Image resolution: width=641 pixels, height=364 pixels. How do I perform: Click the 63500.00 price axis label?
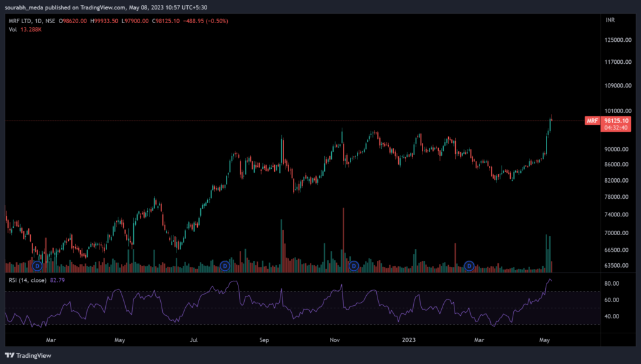[617, 266]
